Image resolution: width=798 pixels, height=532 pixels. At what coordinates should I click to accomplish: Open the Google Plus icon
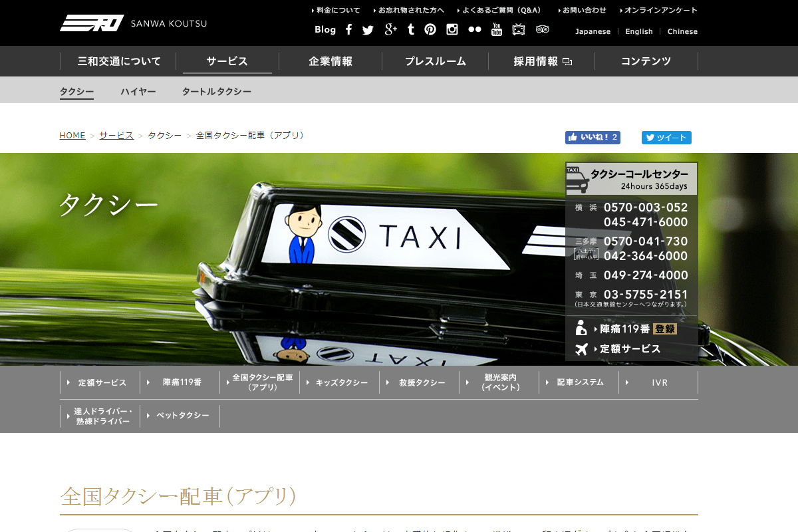click(x=390, y=29)
